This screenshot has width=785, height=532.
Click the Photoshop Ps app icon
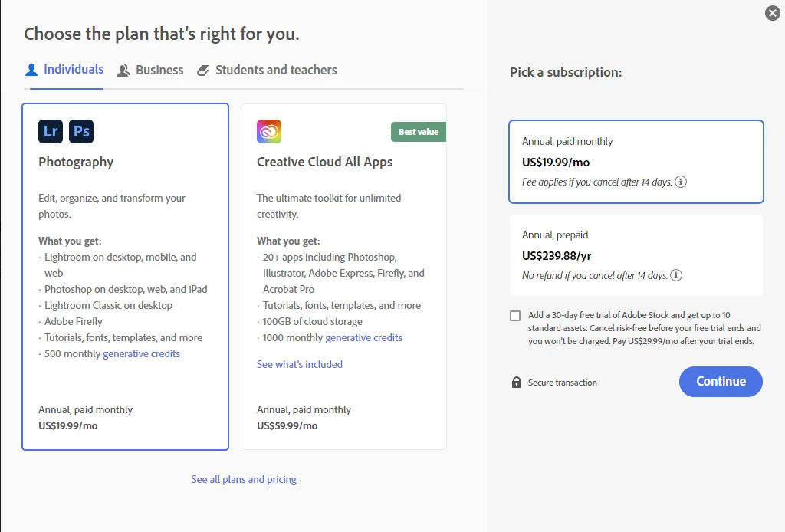click(x=81, y=131)
